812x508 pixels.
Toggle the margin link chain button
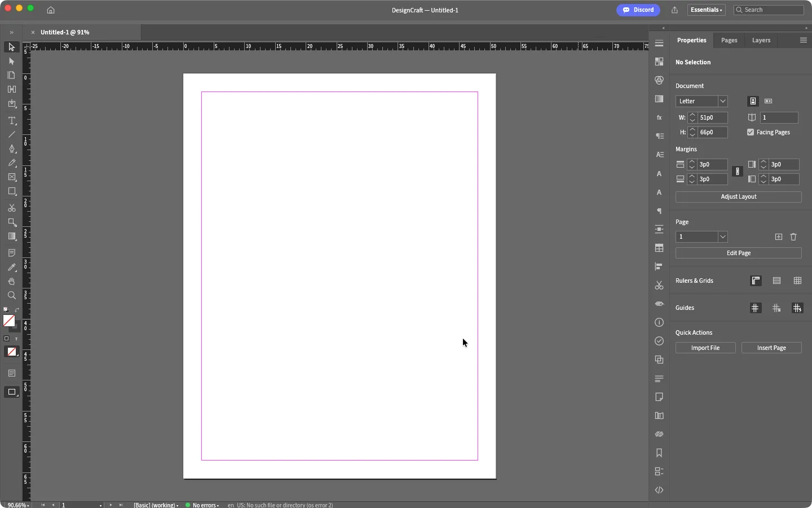pos(738,172)
